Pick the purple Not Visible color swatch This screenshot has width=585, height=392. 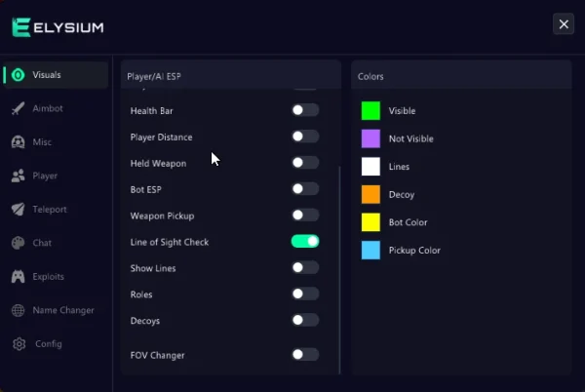tap(370, 138)
